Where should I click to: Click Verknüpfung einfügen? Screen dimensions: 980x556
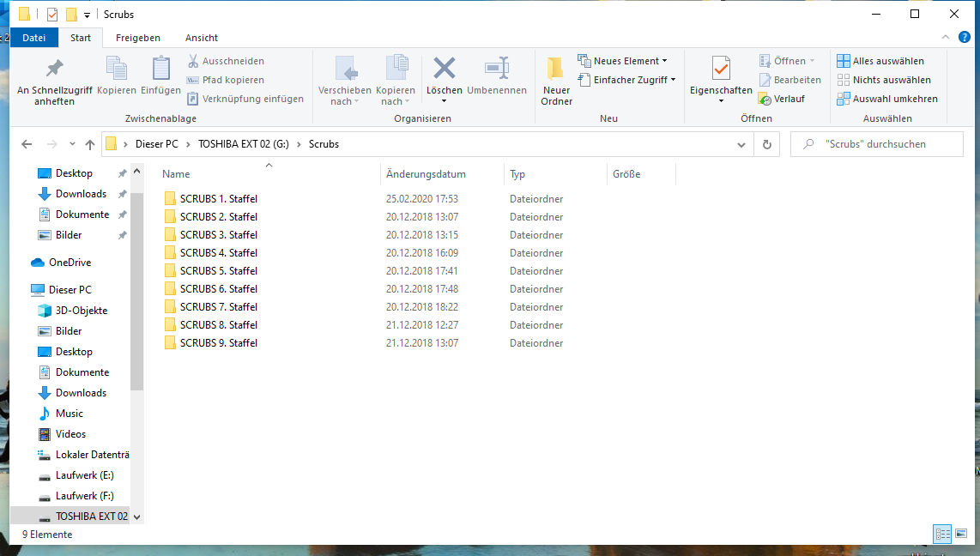tap(245, 99)
